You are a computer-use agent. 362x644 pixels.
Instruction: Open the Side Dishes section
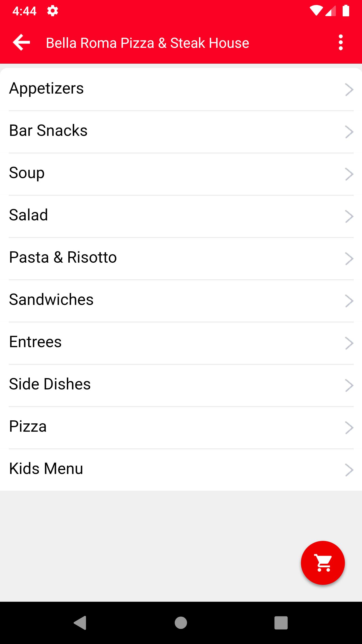(x=181, y=385)
